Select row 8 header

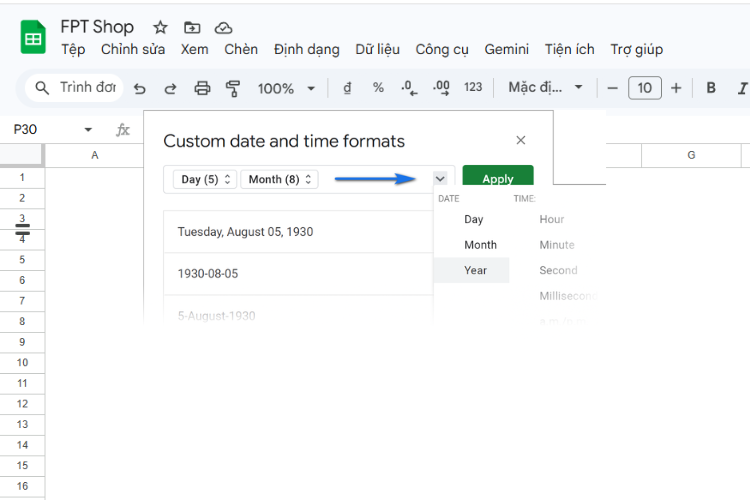[22, 322]
